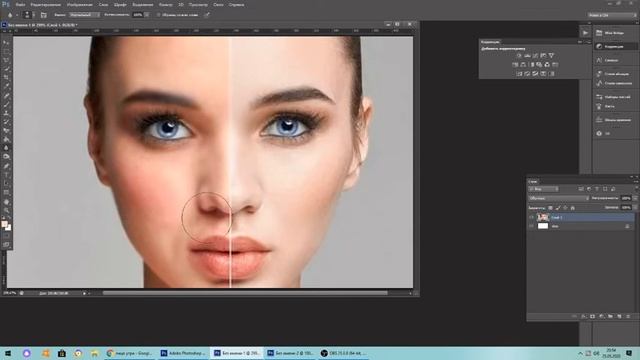Create a new layer in the Layers panel
This screenshot has height=360, width=640.
click(619, 316)
